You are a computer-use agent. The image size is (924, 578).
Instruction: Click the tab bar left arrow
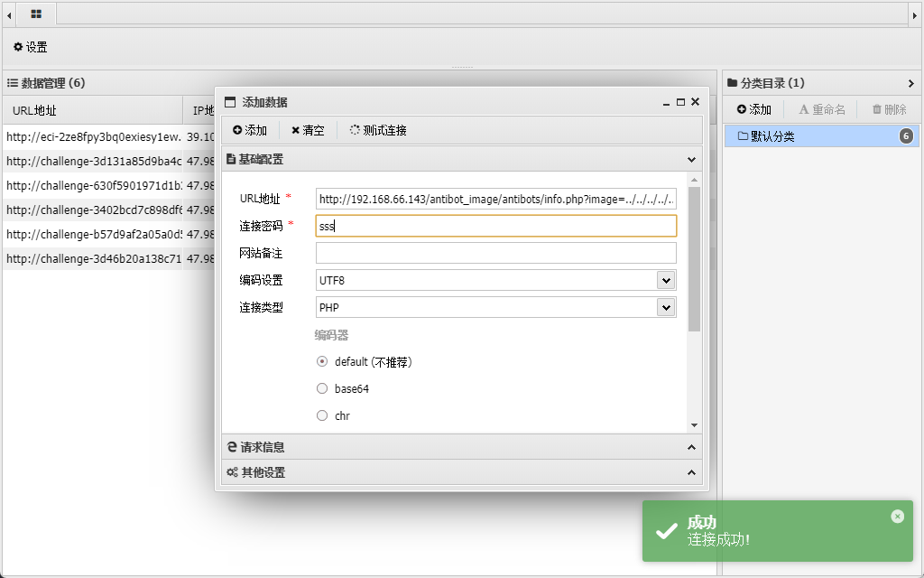tap(9, 15)
